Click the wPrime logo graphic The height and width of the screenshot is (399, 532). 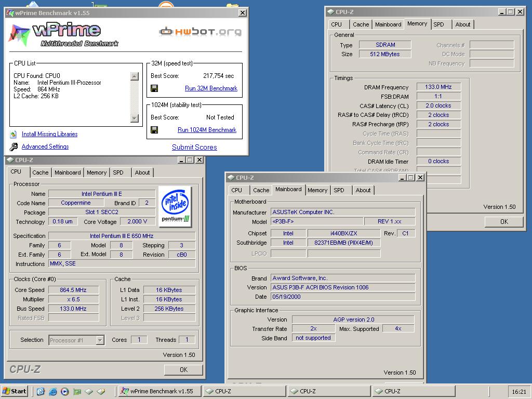pyautogui.click(x=64, y=35)
